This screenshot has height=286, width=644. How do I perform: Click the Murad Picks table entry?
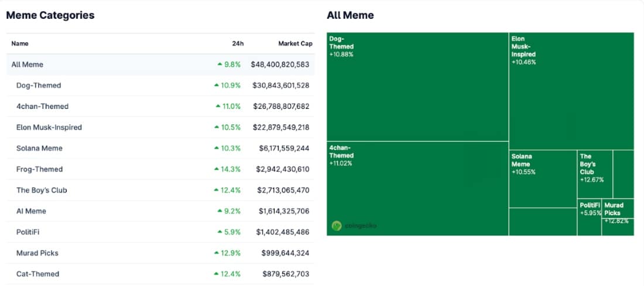point(37,253)
